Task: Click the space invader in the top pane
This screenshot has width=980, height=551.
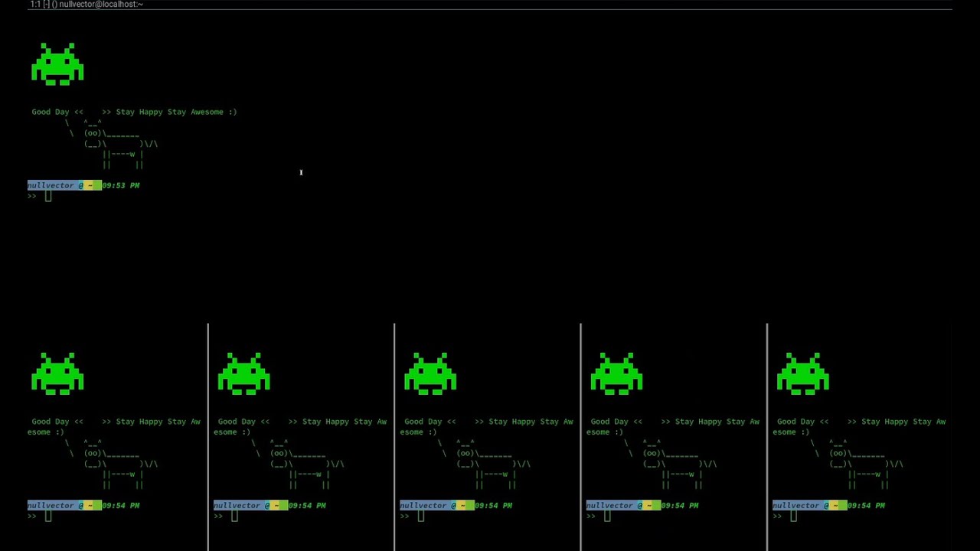Action: pos(57,64)
